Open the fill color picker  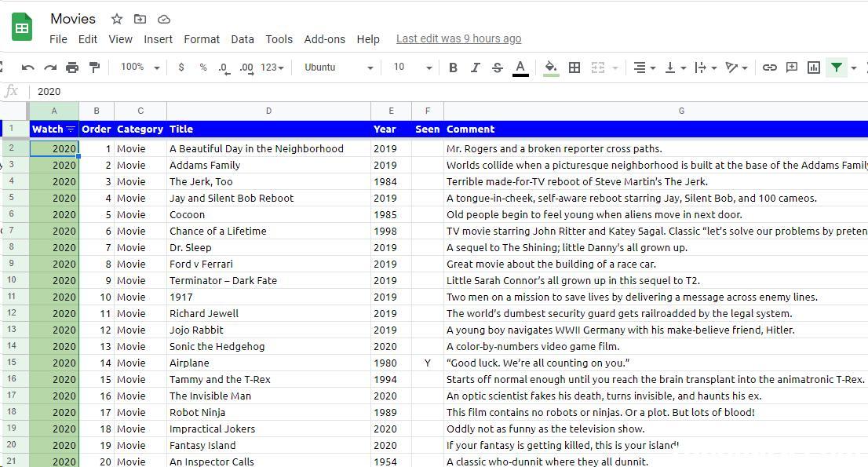(x=551, y=67)
